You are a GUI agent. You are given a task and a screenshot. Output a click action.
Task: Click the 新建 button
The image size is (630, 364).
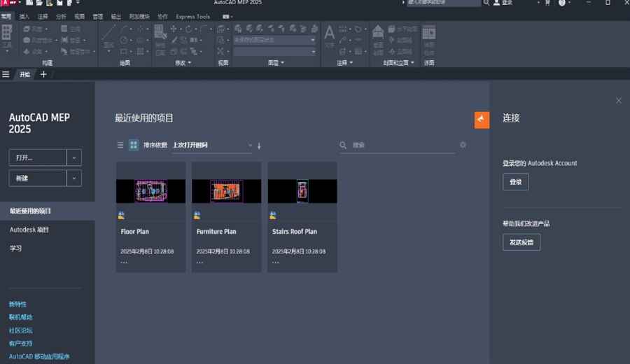tap(38, 178)
